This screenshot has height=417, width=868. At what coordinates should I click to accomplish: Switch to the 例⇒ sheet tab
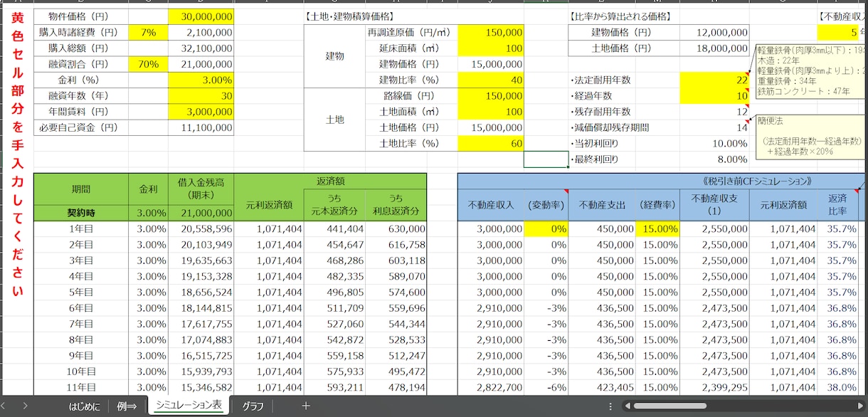tap(126, 406)
